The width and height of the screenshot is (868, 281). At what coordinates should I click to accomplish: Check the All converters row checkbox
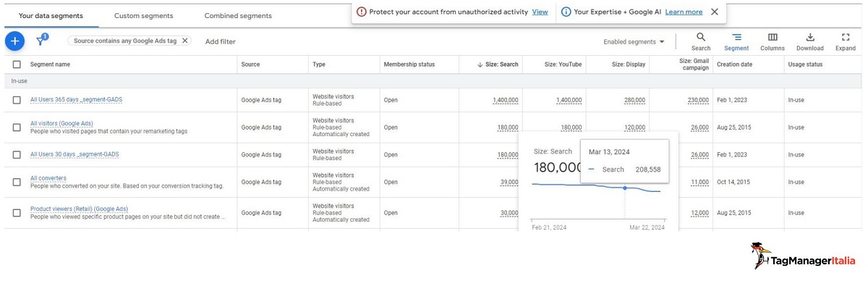pyautogui.click(x=17, y=182)
